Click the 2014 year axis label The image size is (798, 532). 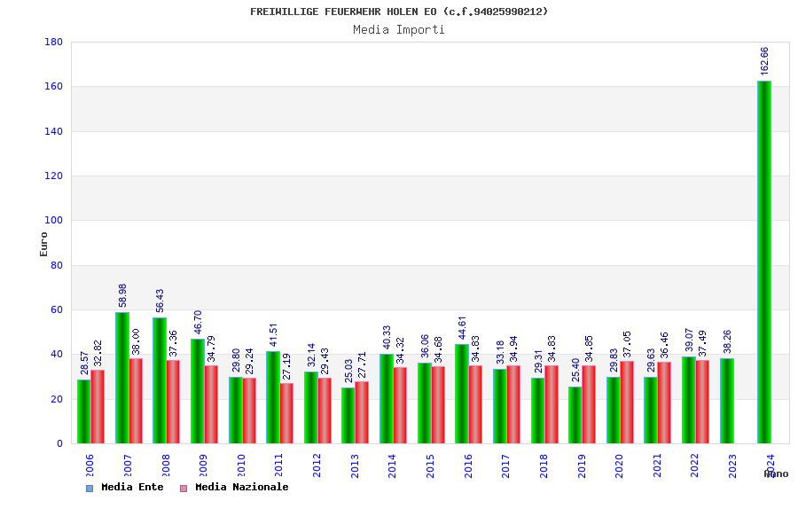click(392, 465)
